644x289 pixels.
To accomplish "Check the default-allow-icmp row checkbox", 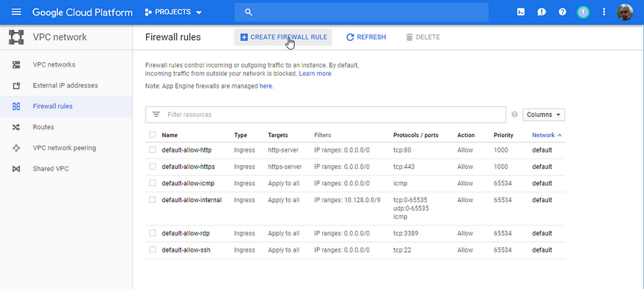I will 153,183.
